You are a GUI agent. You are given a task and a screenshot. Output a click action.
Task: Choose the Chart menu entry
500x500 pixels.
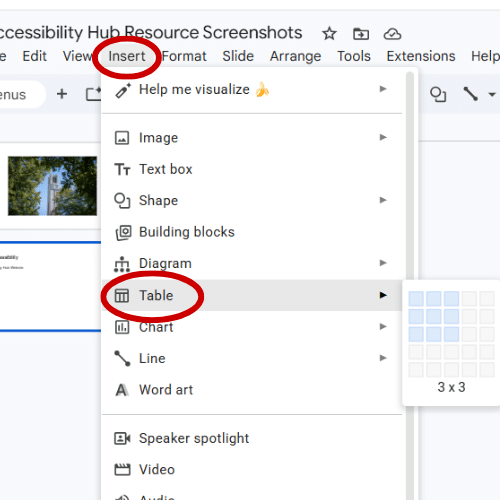click(252, 327)
